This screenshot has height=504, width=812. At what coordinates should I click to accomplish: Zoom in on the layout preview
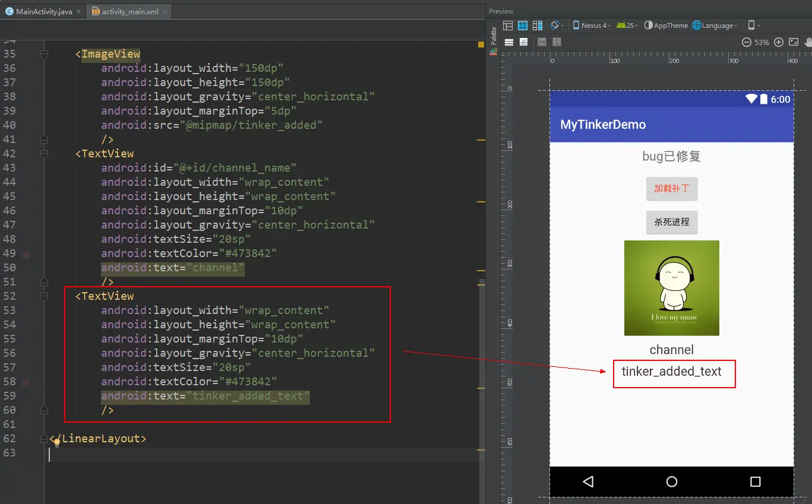pos(779,42)
